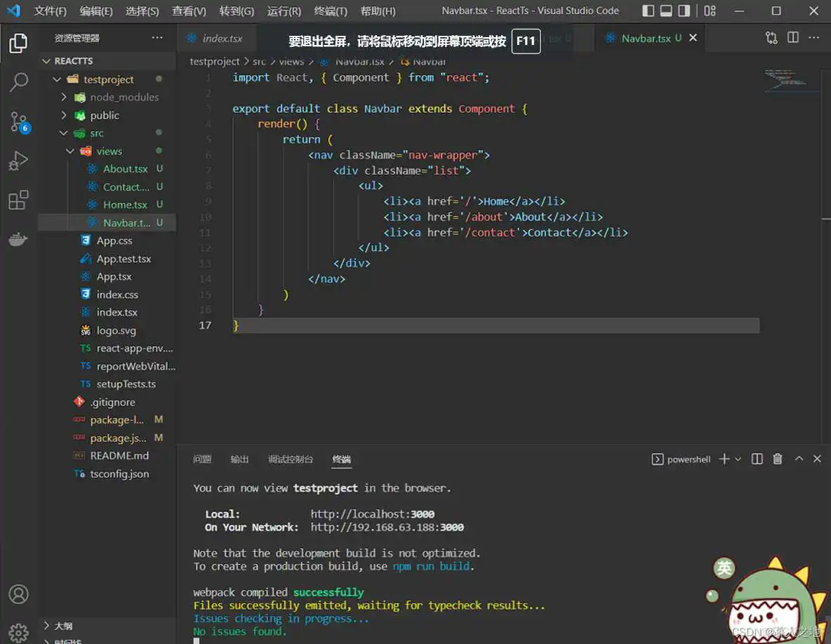
Task: Open the Explorer icon in activity bar
Action: [18, 43]
